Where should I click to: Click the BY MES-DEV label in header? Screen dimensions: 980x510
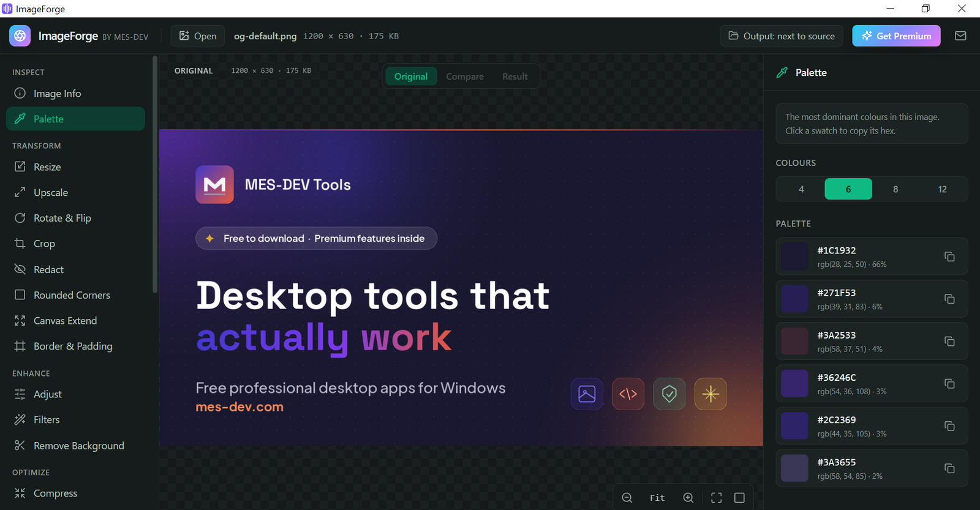(126, 37)
